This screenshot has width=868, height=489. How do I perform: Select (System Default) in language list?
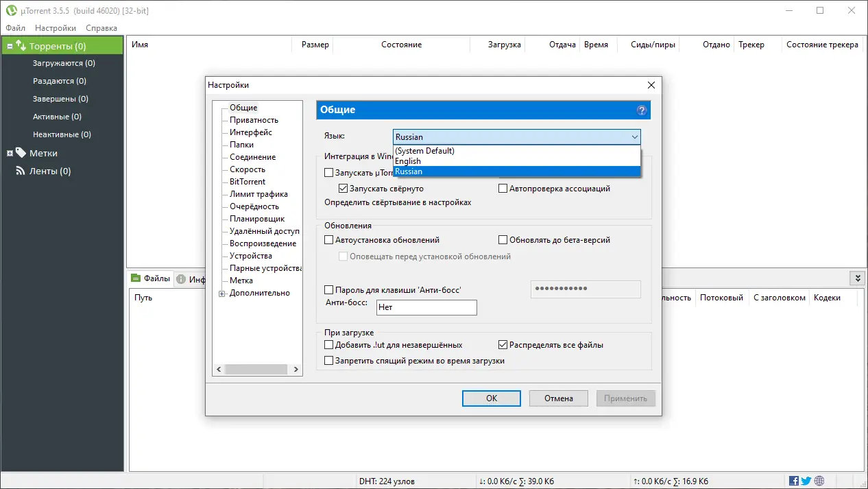point(517,151)
